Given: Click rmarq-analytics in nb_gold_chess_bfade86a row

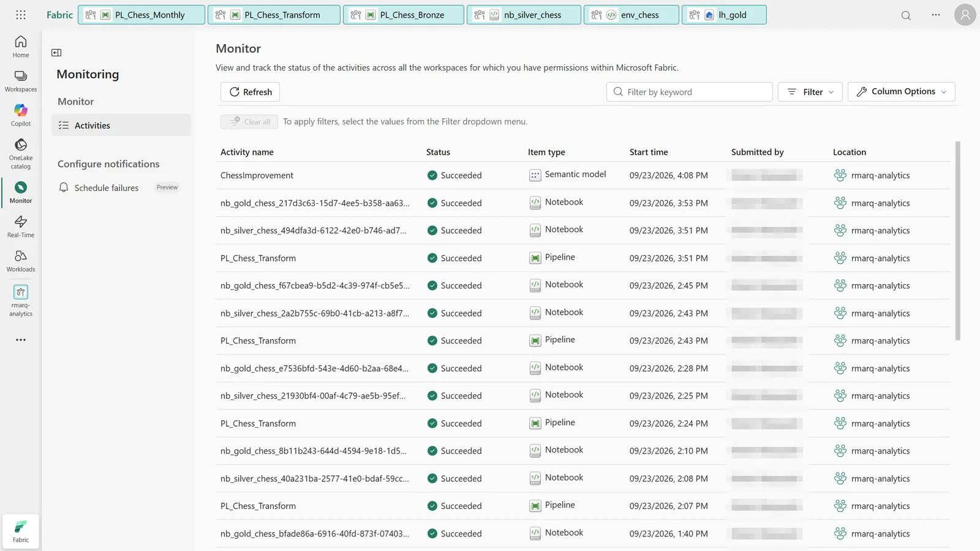Looking at the screenshot, I should [880, 533].
